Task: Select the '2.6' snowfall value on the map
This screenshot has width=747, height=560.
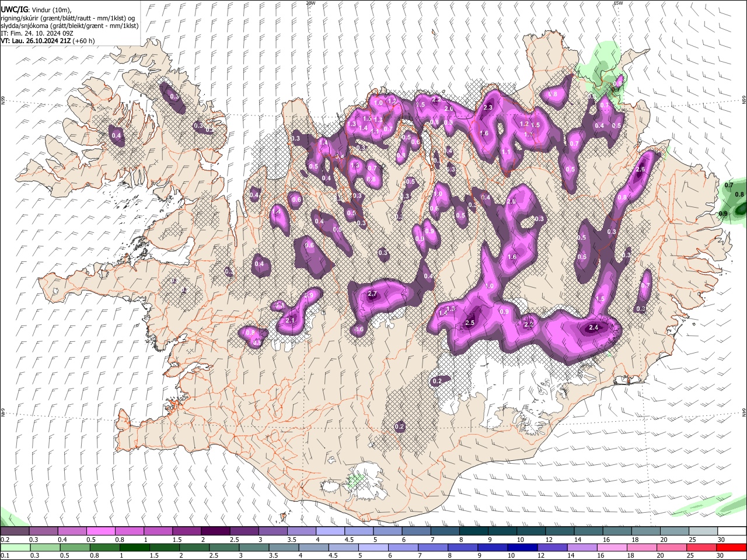Action: tap(640, 169)
